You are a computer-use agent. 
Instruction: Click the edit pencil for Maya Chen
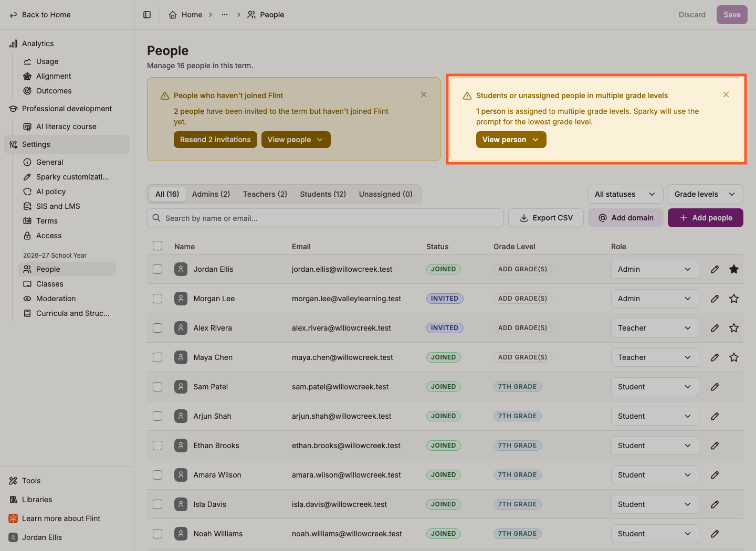[715, 357]
